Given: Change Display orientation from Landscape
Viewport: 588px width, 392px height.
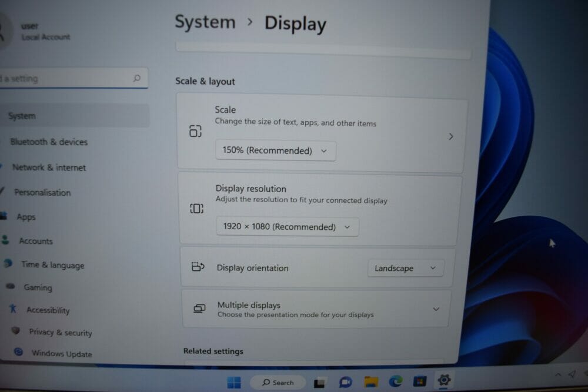Looking at the screenshot, I should click(x=406, y=268).
